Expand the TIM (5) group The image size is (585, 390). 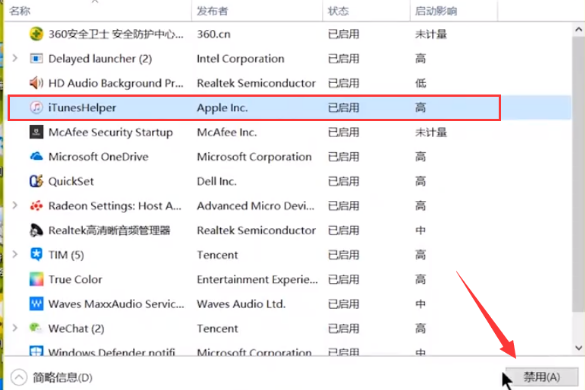[x=15, y=255]
